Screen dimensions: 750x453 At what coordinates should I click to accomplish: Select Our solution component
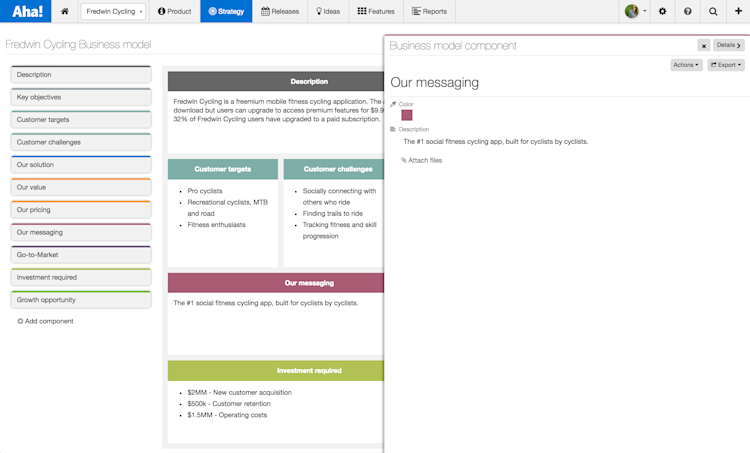click(x=81, y=165)
